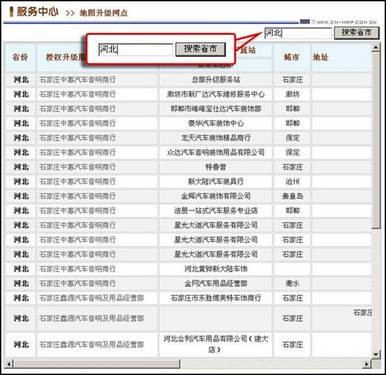This screenshot has width=386, height=375.
Task: Select the 金丹汽车用品经营部 cell
Action: [216, 283]
